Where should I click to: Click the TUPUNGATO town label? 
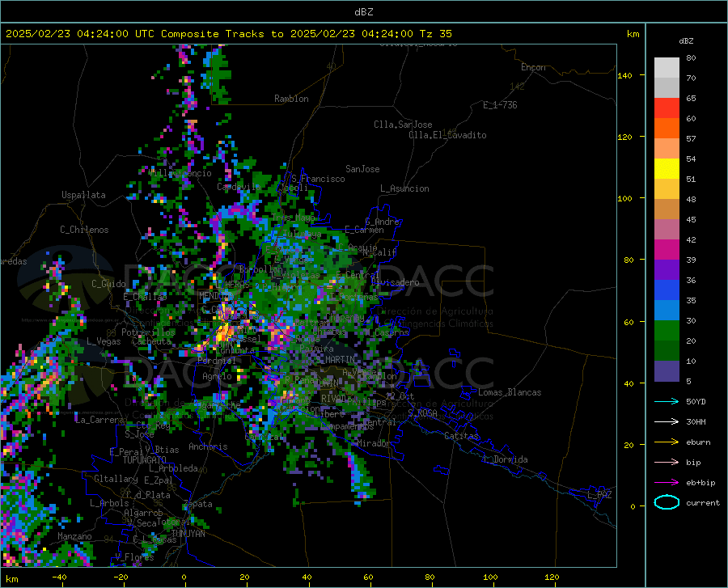click(145, 460)
